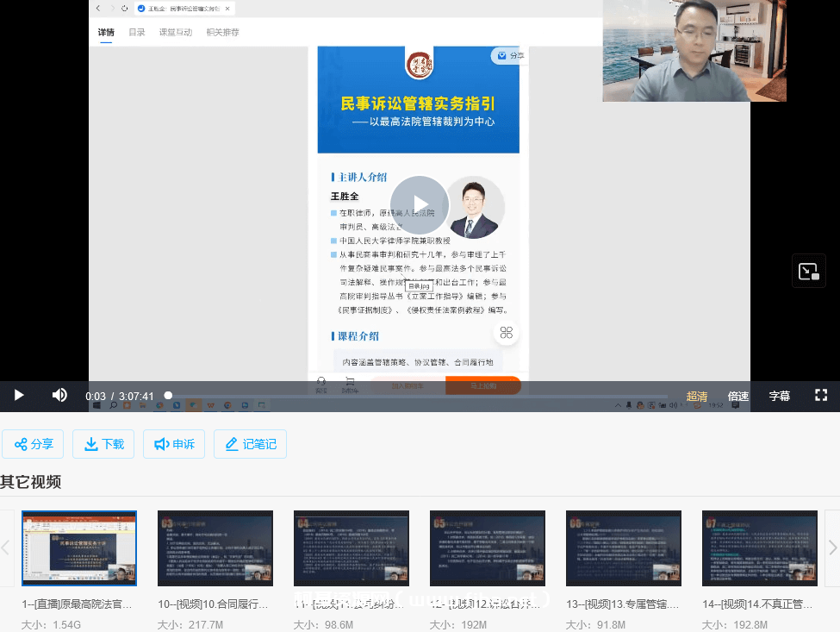Click the 分享 share button
This screenshot has height=632, width=840.
click(x=33, y=444)
